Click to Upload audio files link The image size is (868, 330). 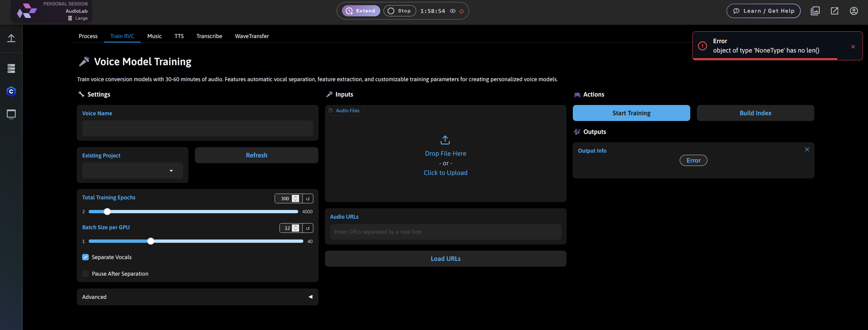click(x=445, y=173)
